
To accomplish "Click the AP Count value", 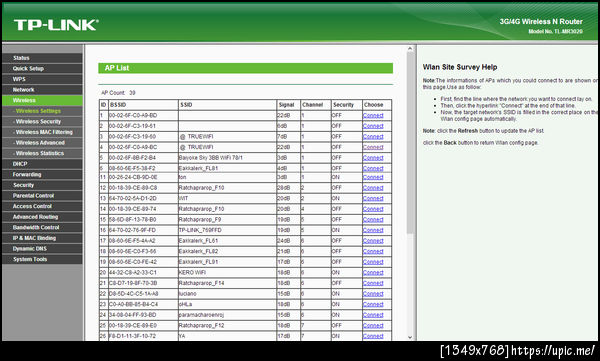I will (132, 93).
